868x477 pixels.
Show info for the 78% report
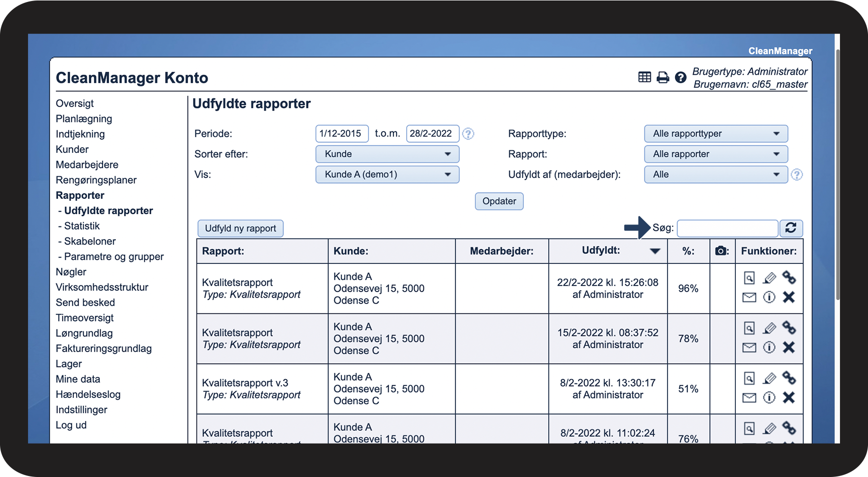pos(769,347)
